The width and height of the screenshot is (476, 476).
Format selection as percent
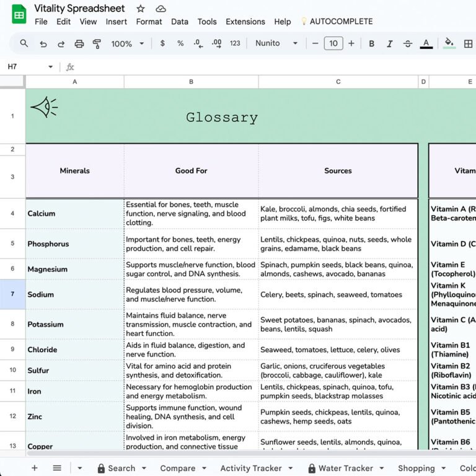(x=180, y=43)
